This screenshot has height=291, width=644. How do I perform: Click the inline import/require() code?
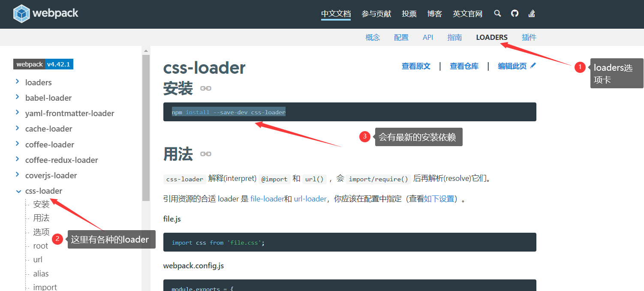[379, 179]
